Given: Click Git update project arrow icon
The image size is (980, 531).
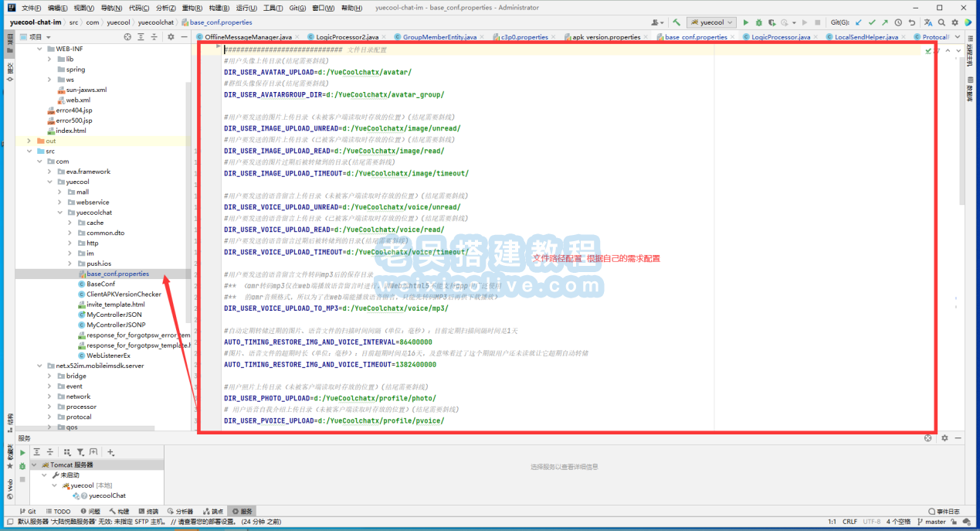Looking at the screenshot, I should [x=857, y=23].
